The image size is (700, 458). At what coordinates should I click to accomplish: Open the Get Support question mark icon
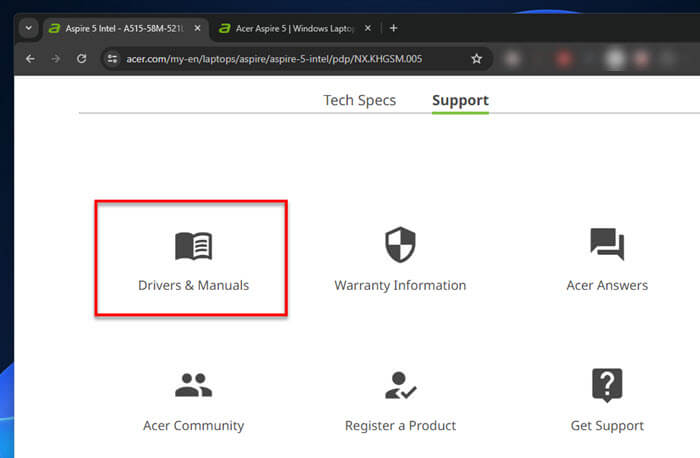pyautogui.click(x=607, y=385)
